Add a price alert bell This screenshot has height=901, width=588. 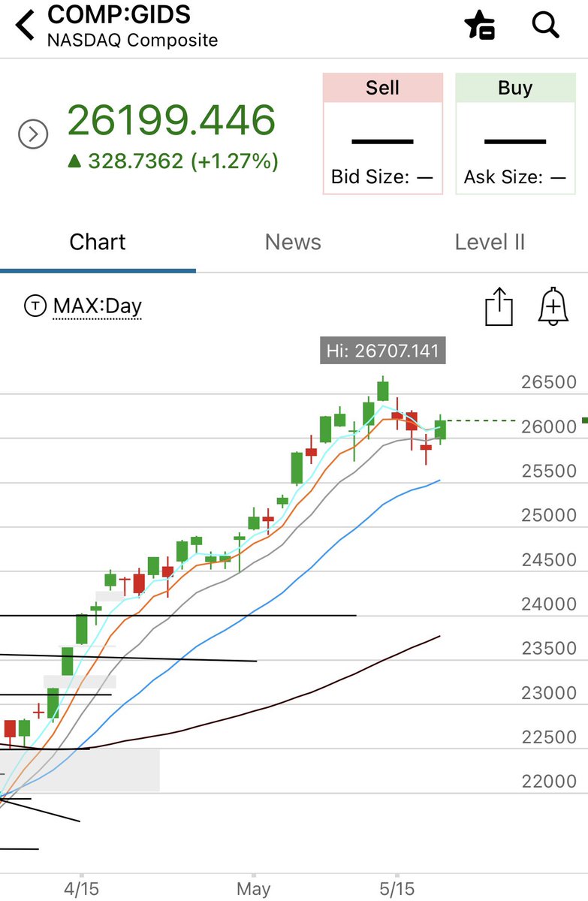click(x=553, y=307)
